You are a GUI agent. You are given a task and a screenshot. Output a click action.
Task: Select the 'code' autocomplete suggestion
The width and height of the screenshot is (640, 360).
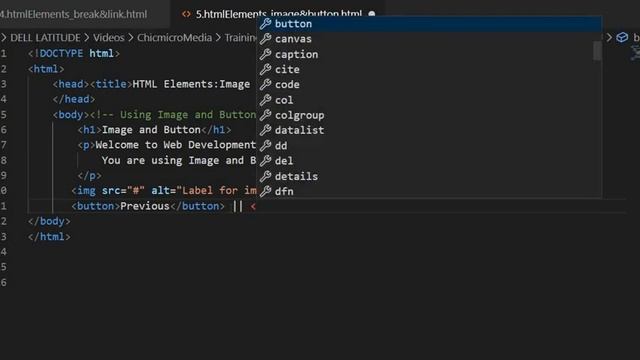pyautogui.click(x=429, y=84)
